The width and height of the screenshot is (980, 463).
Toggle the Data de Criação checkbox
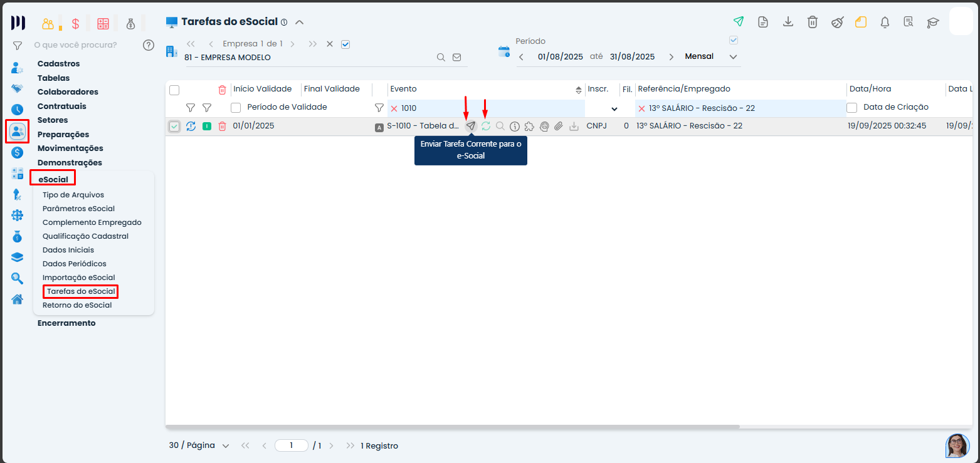click(x=852, y=108)
